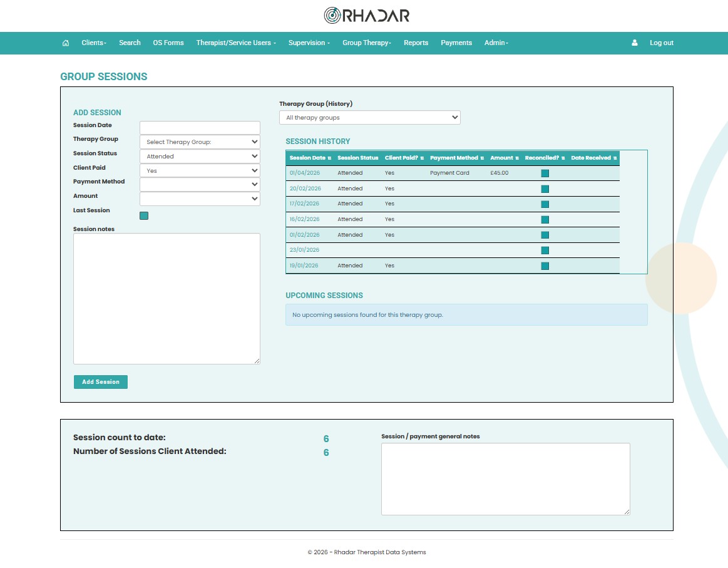This screenshot has height=568, width=728.
Task: Expand the Clients menu
Action: point(94,43)
